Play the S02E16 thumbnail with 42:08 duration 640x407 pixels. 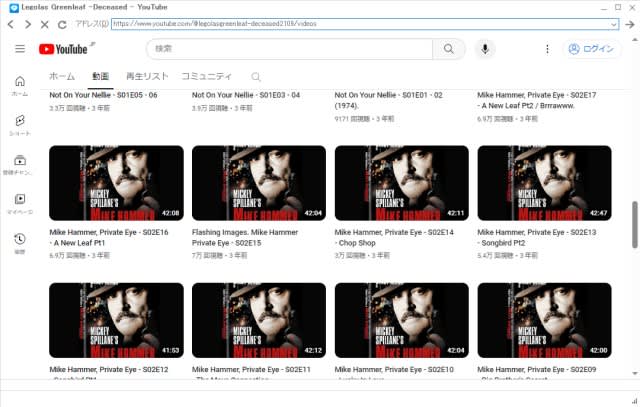pos(116,183)
